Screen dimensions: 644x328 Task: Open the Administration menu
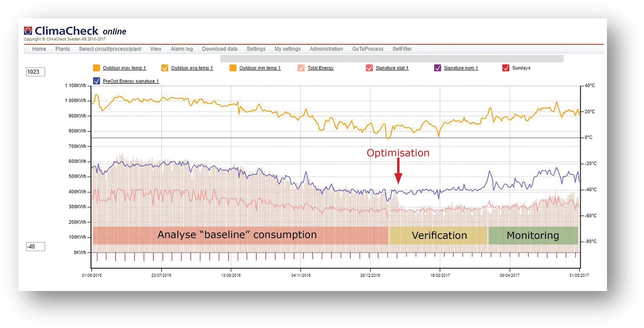click(x=326, y=49)
